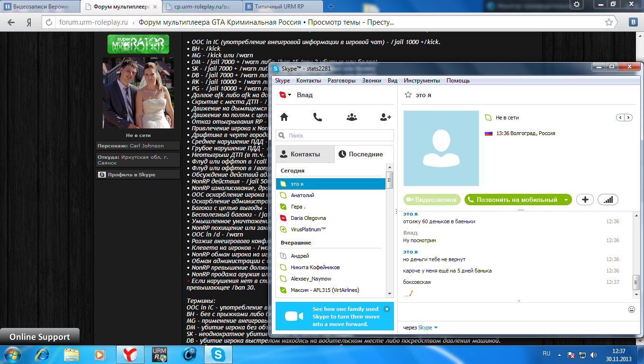This screenshot has height=364, width=644.
Task: Click the call quality signal bars button
Action: tap(608, 200)
